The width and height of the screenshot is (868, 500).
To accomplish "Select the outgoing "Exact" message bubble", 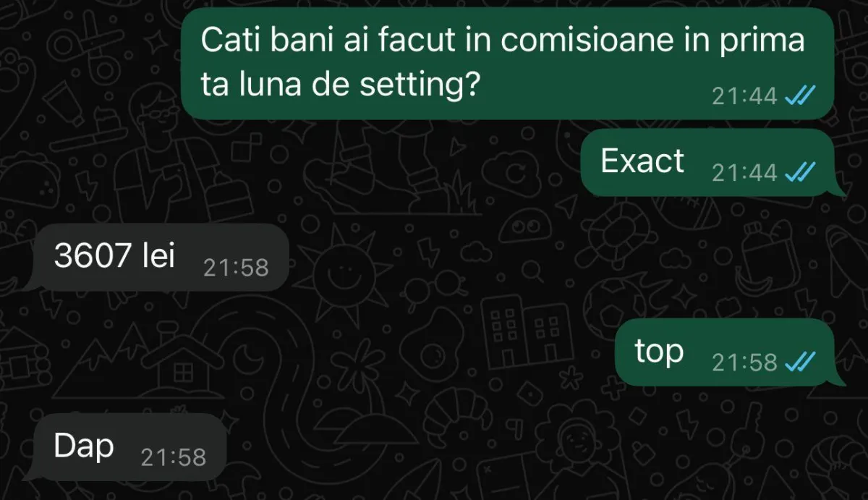I will pyautogui.click(x=712, y=163).
